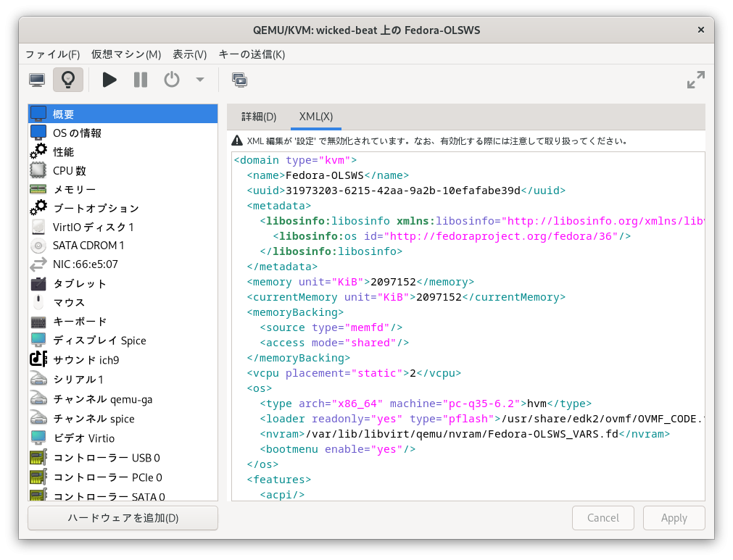Select VirtIO ディスク 1 device
This screenshot has height=560, width=733.
click(x=93, y=227)
